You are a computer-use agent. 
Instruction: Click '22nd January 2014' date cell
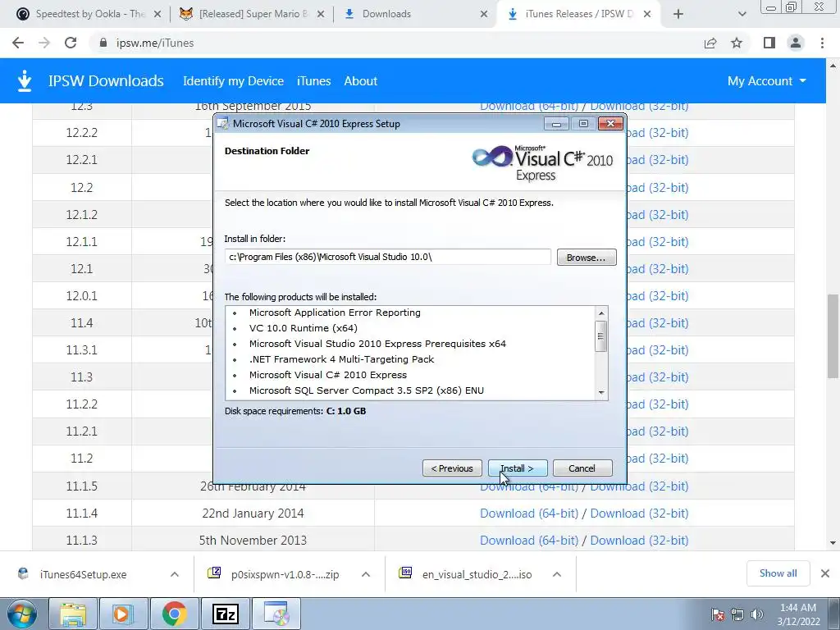[253, 514]
